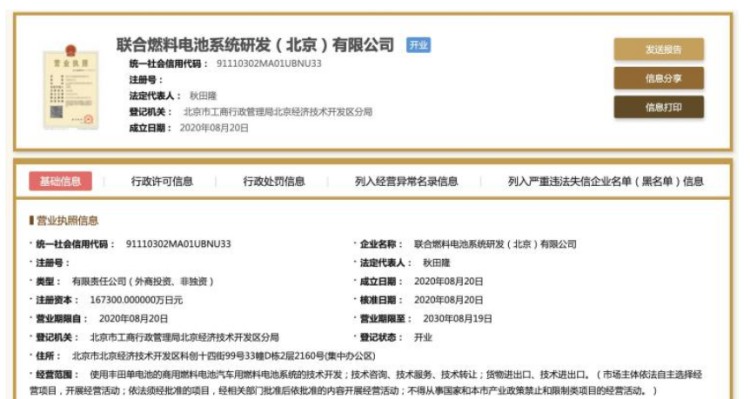The image size is (750, 399).
Task: Click header registration authority 北京市工商行政管理局 text
Action: [x=277, y=112]
